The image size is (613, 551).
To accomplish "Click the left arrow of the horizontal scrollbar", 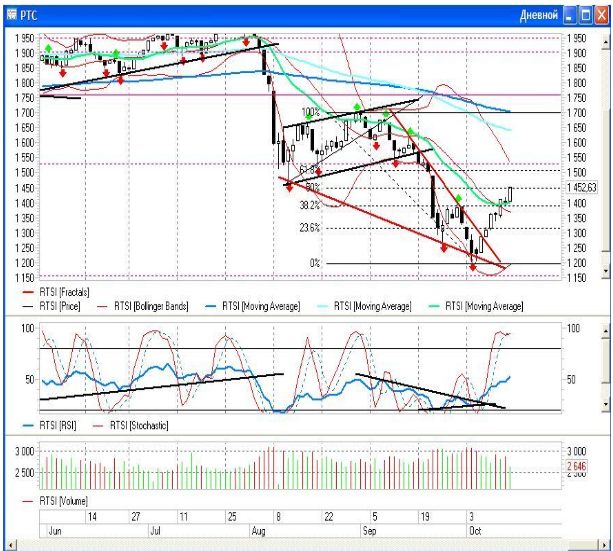I will (11, 545).
